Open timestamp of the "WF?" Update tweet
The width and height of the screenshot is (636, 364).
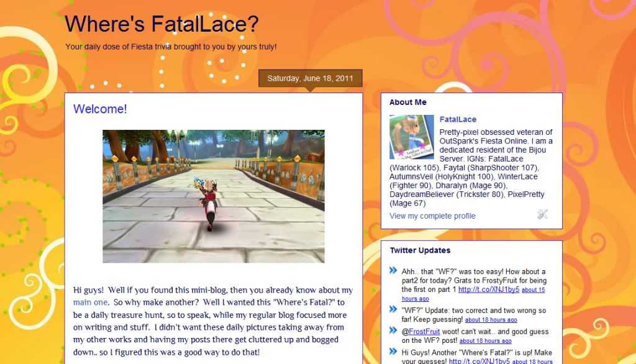[x=491, y=320]
